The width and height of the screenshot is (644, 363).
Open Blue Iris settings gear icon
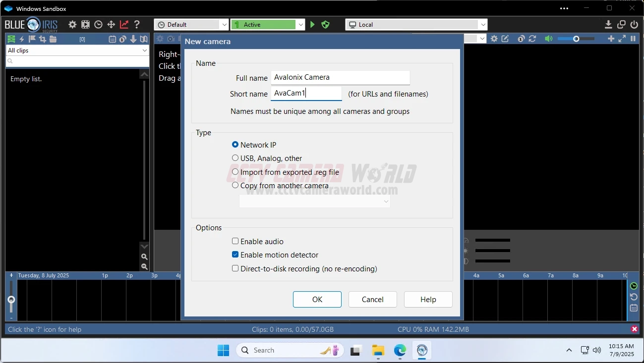[x=72, y=24]
